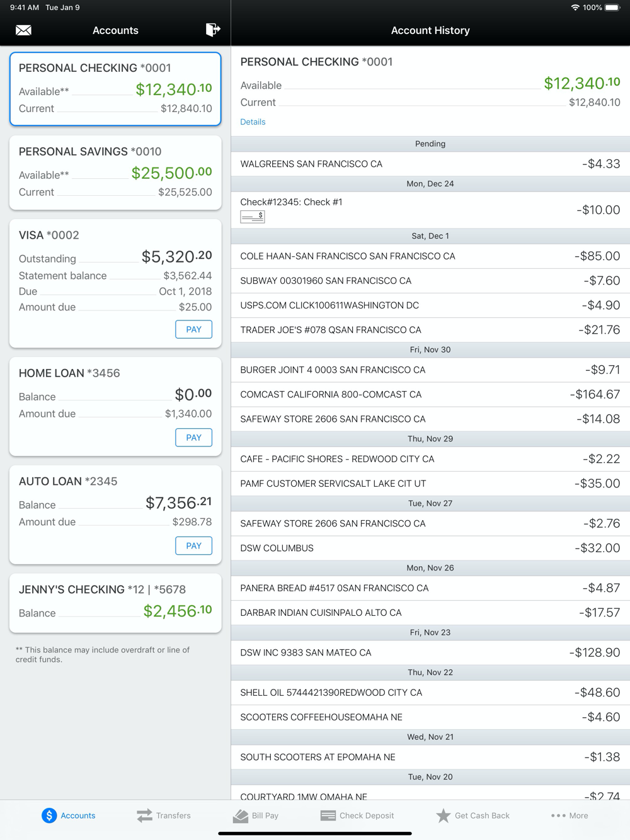This screenshot has height=840, width=630.
Task: Open the More ellipsis menu
Action: [x=558, y=815]
